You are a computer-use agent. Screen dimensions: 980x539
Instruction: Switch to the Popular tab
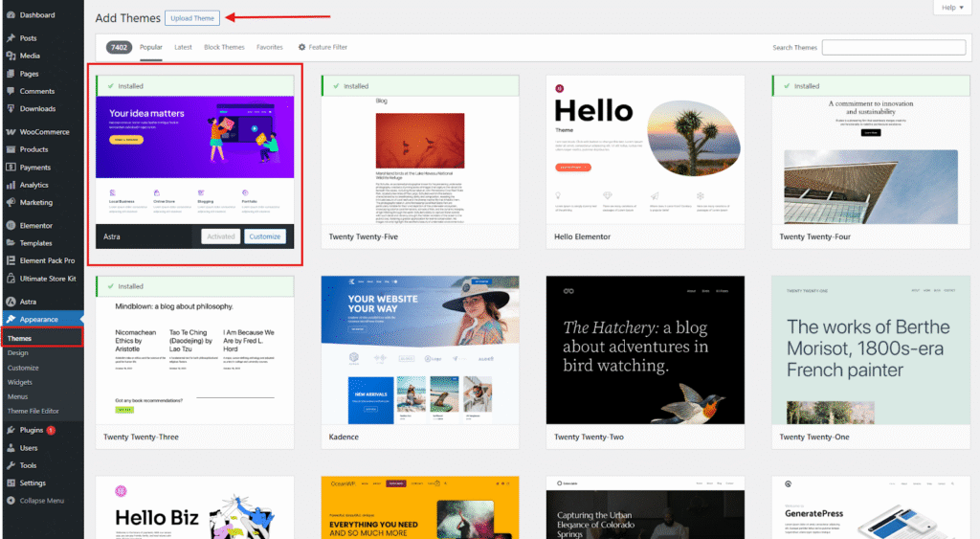pyautogui.click(x=150, y=48)
